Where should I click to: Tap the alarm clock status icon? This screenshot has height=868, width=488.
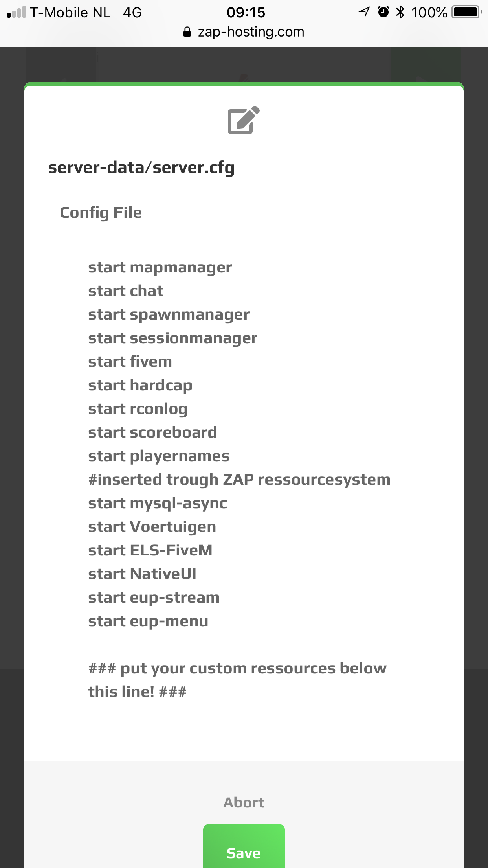point(383,12)
